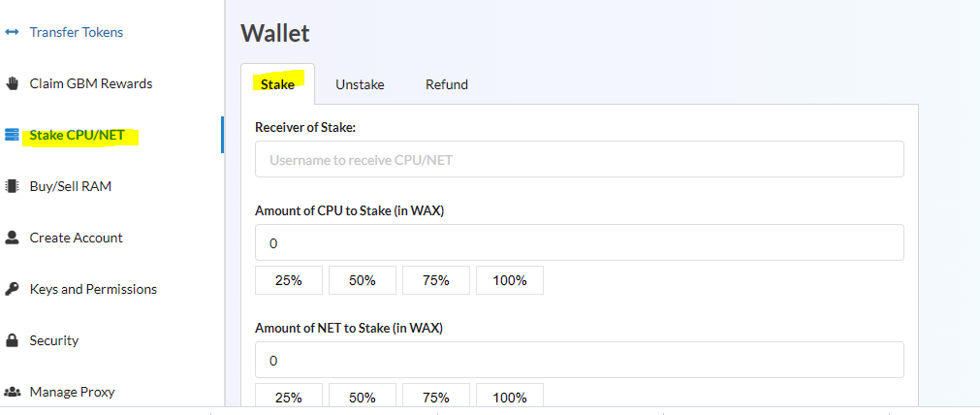Click the Create Account person icon
The height and width of the screenshot is (415, 980).
pos(13,238)
